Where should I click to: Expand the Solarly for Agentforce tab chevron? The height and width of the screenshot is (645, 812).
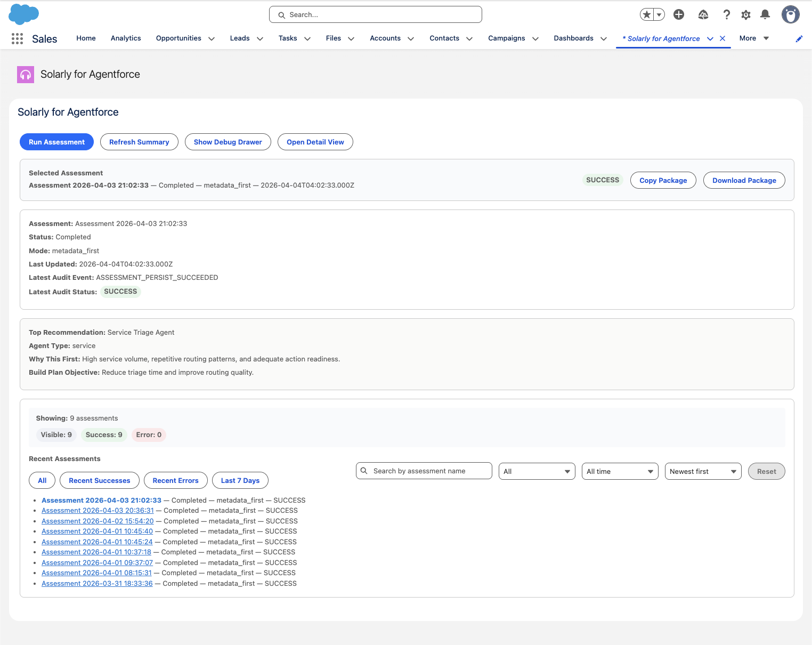tap(710, 39)
